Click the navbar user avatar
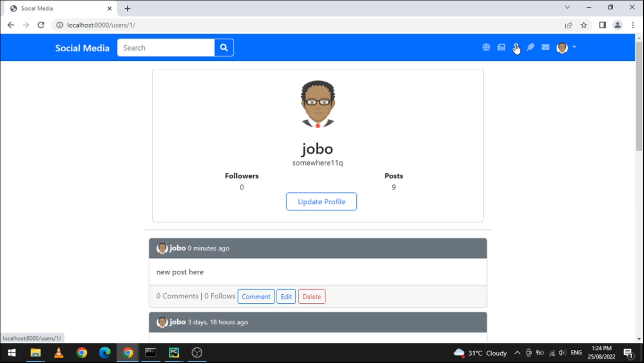Image resolution: width=644 pixels, height=363 pixels. click(562, 48)
